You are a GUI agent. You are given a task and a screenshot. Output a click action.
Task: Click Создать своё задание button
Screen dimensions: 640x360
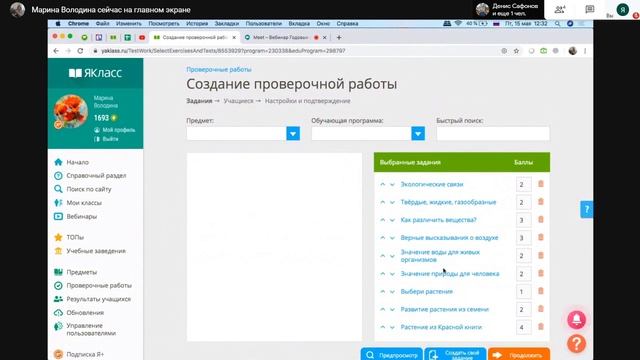pyautogui.click(x=455, y=355)
